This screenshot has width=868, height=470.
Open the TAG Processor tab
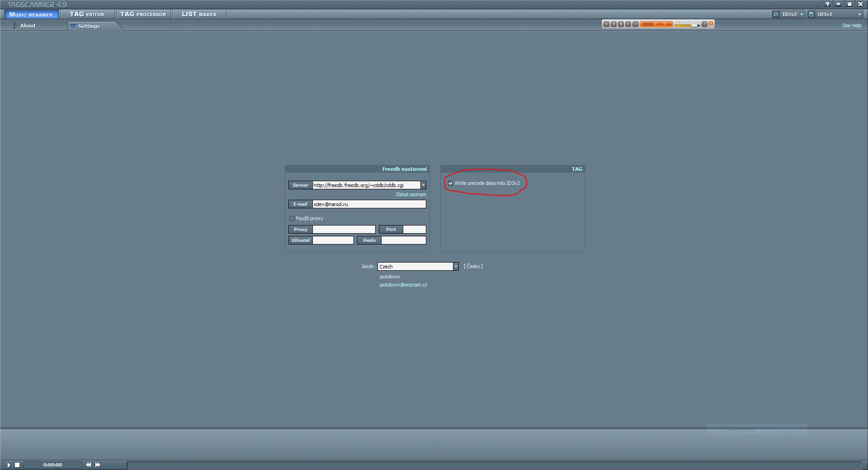coord(143,14)
